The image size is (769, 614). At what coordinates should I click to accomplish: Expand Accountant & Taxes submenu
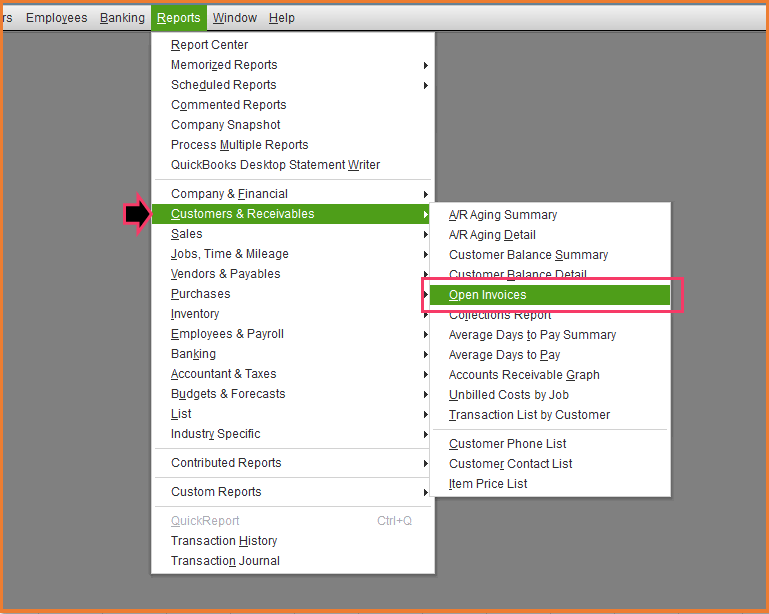pyautogui.click(x=291, y=374)
